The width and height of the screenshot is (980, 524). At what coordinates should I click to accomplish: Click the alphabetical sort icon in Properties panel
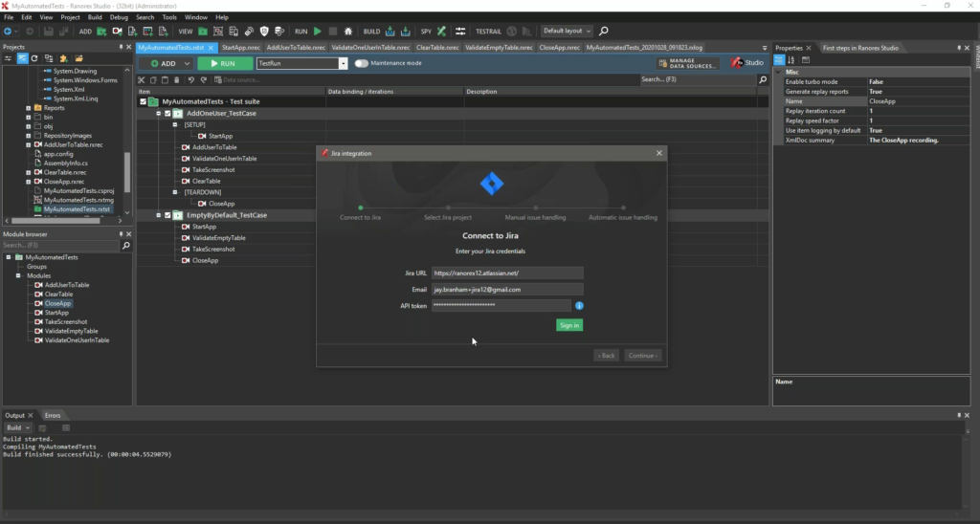tap(791, 60)
